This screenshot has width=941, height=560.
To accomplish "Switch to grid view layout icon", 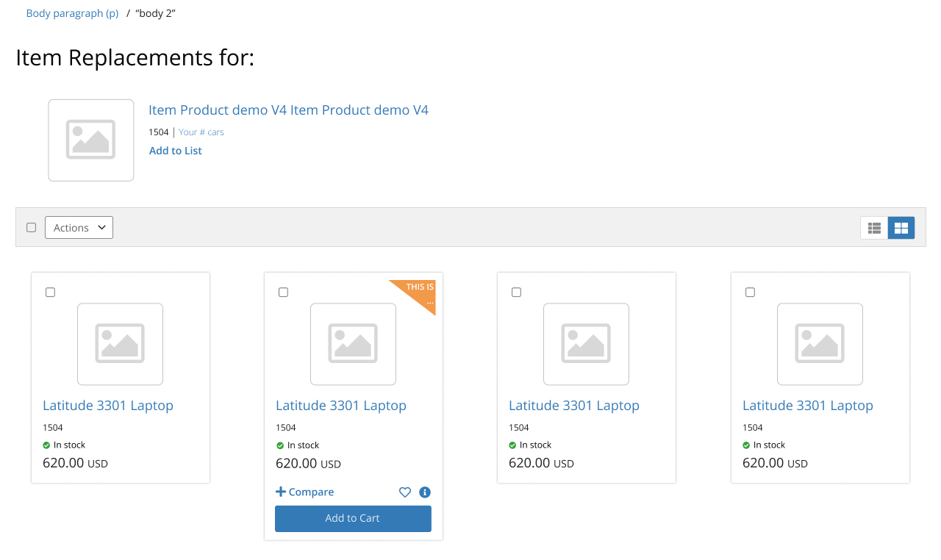I will [901, 228].
